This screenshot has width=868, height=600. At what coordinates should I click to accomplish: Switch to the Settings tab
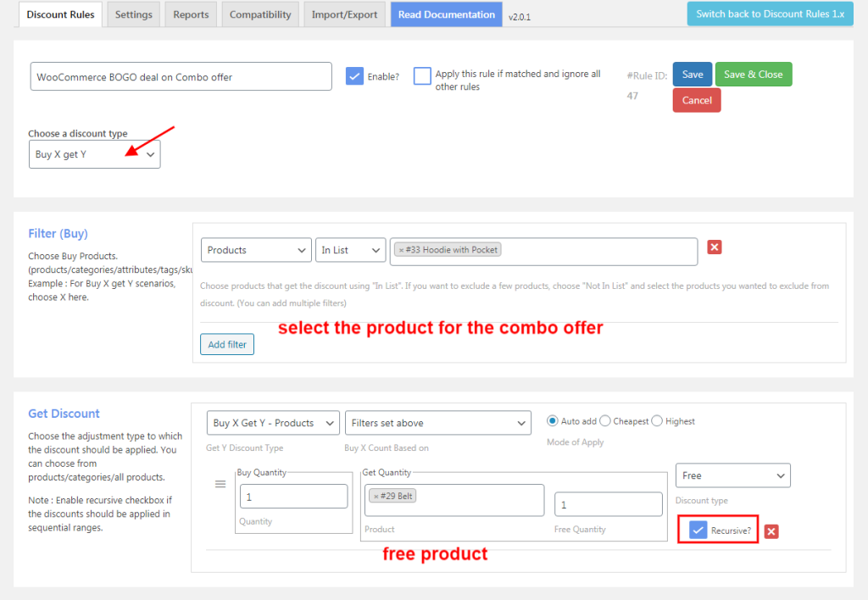(133, 14)
